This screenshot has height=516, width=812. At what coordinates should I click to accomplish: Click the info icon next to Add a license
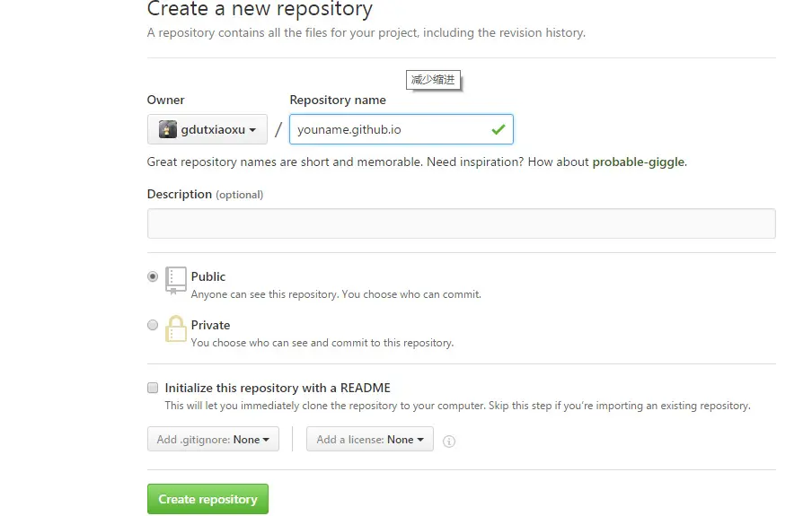(449, 441)
